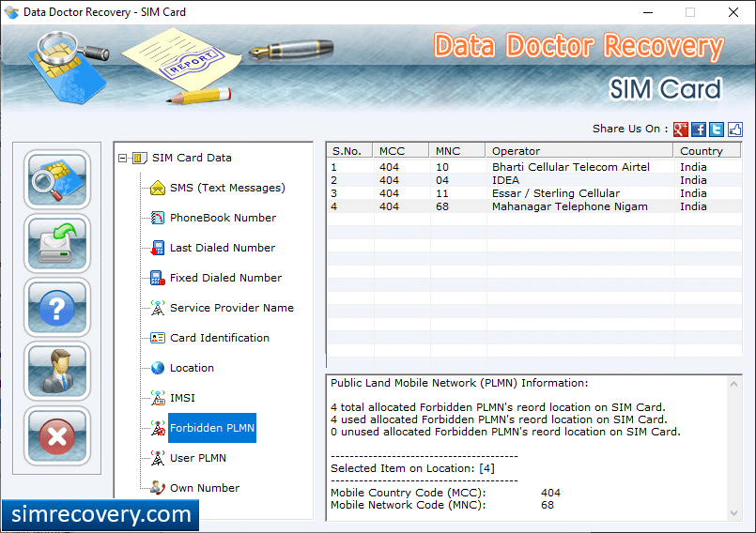Click the PhoneBook Number icon

[157, 218]
